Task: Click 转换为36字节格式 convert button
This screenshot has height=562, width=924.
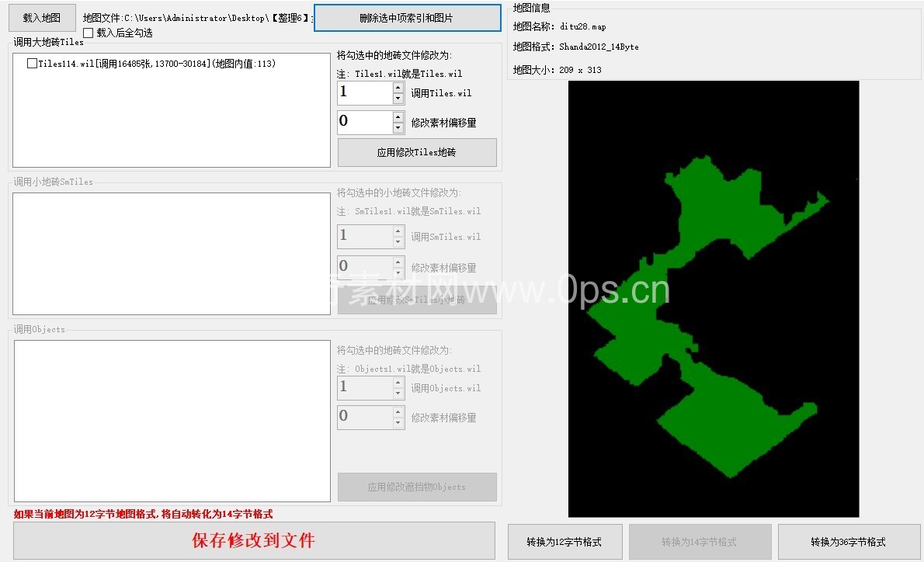Action: tap(849, 542)
